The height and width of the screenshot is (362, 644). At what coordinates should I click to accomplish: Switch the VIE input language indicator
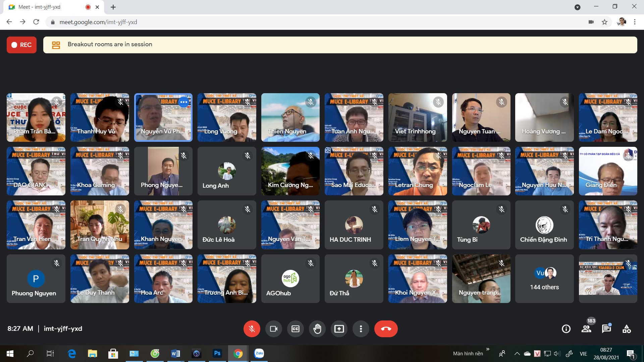tap(583, 354)
